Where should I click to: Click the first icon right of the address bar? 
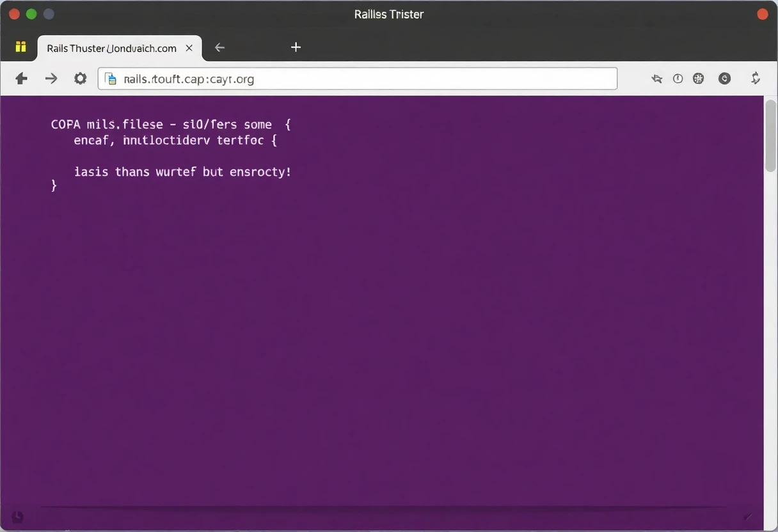coord(657,79)
